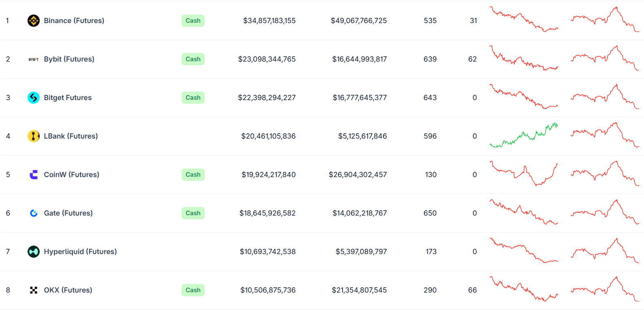
Task: Click the Hyperliquid logo icon
Action: [x=34, y=252]
